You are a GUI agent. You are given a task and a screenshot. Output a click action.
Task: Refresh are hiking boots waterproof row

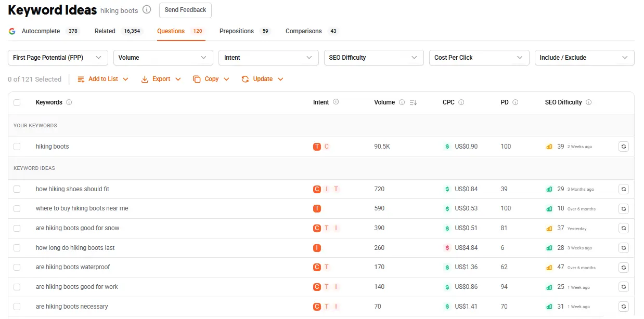coord(624,267)
